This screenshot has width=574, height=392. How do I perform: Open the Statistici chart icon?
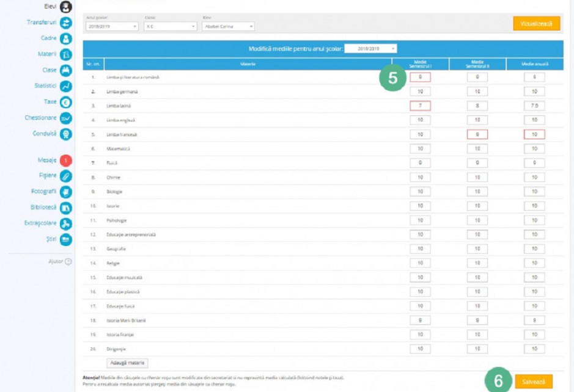tap(65, 86)
